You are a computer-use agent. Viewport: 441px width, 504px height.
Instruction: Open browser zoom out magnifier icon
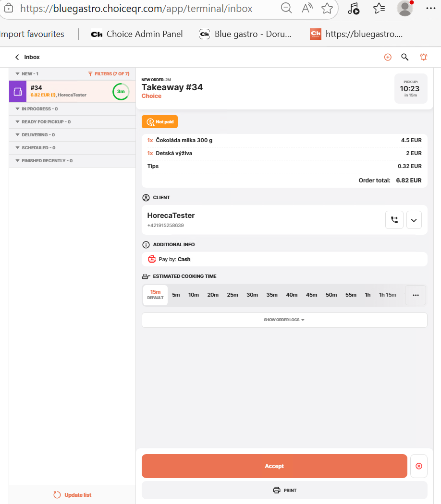[x=286, y=8]
